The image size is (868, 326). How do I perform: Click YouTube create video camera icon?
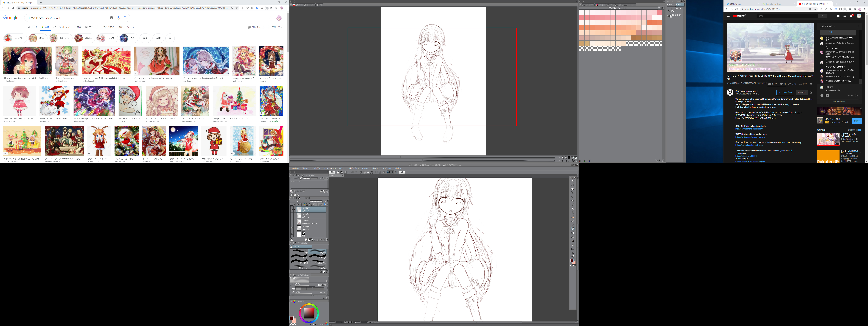point(838,16)
